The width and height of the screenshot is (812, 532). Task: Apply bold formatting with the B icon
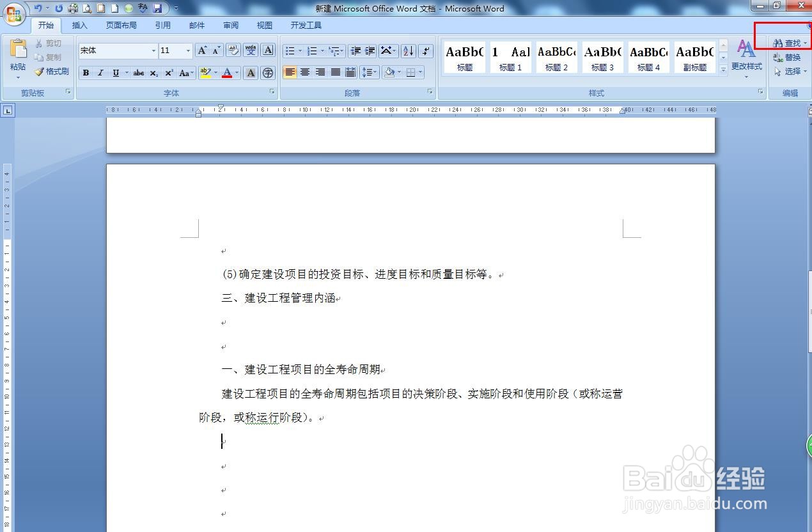[86, 72]
